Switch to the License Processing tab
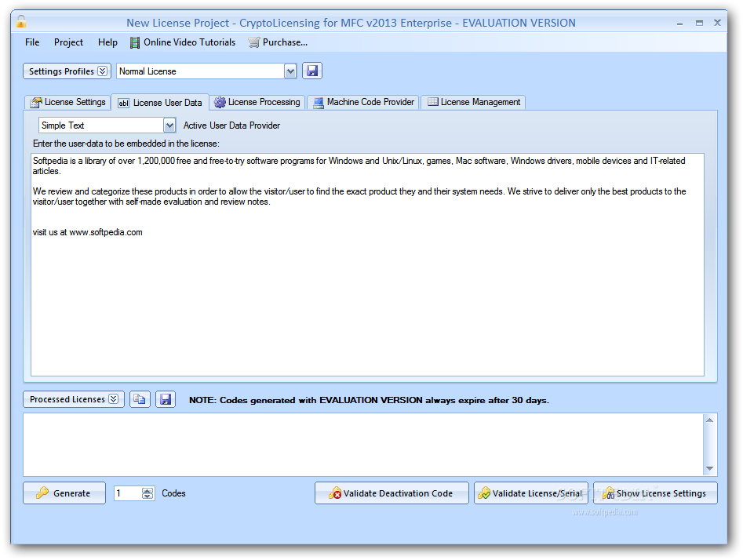The width and height of the screenshot is (743, 560). 257,102
